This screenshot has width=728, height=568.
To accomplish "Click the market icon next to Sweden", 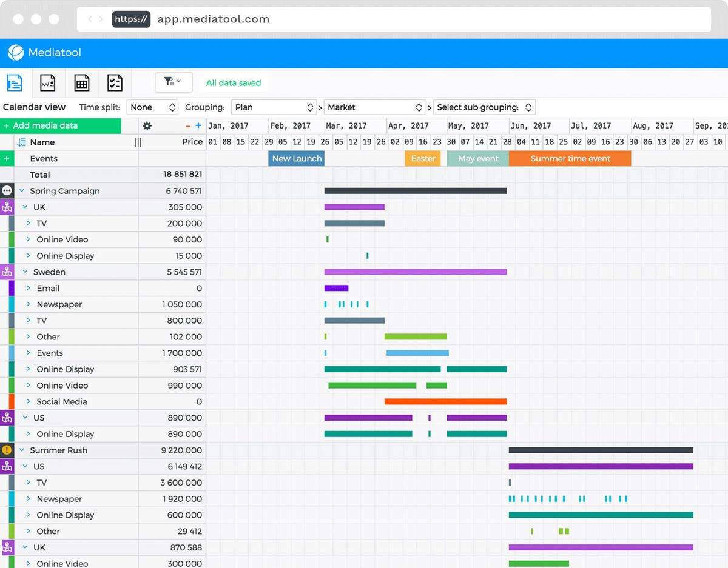I will tap(6, 272).
